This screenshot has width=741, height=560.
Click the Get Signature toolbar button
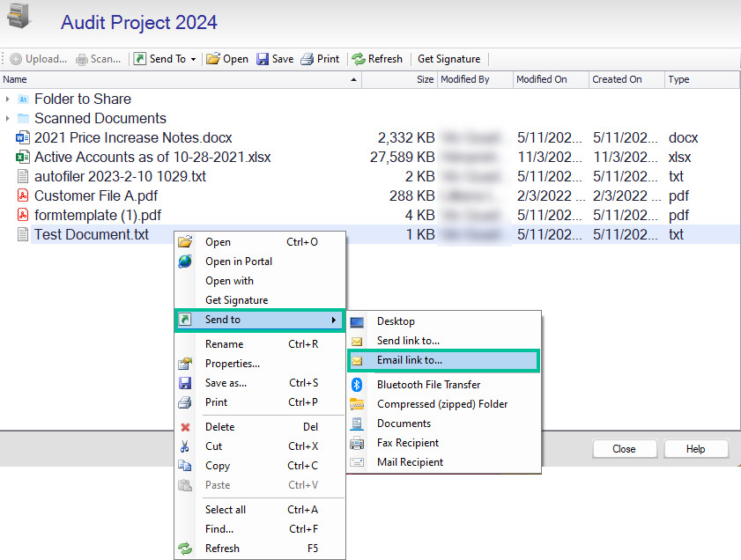449,59
